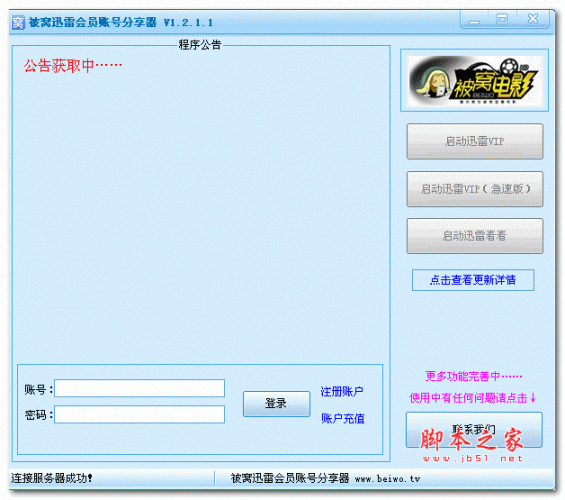Click the app icon in title bar
Viewport: 565px width, 500px height.
[x=18, y=23]
